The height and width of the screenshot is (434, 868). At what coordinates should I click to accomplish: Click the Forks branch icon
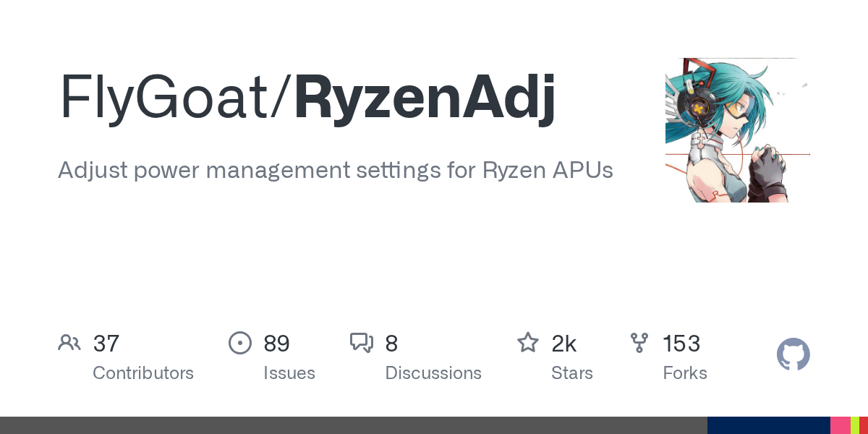coord(639,343)
